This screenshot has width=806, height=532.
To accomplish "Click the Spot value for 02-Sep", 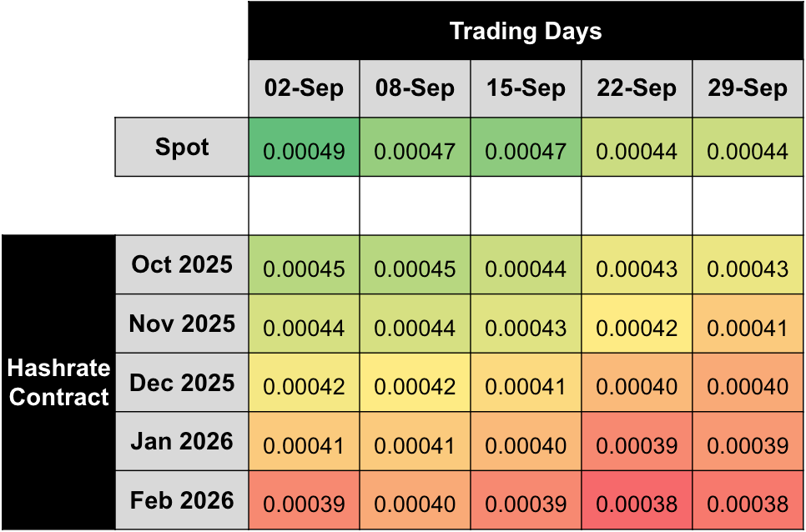I will point(304,152).
